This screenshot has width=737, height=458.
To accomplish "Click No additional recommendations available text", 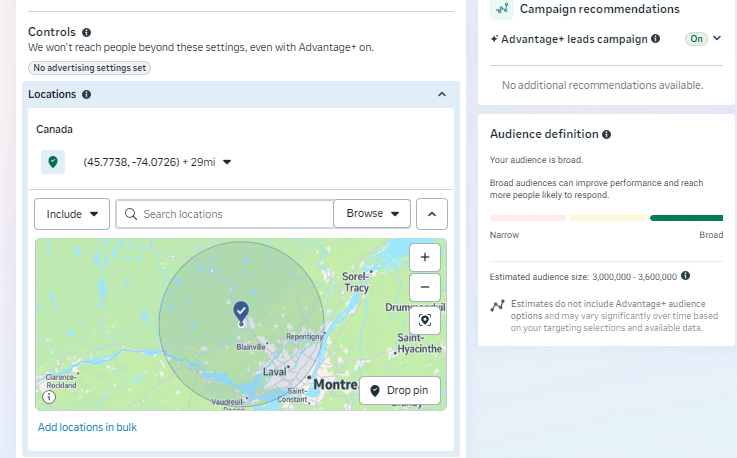I will (603, 85).
